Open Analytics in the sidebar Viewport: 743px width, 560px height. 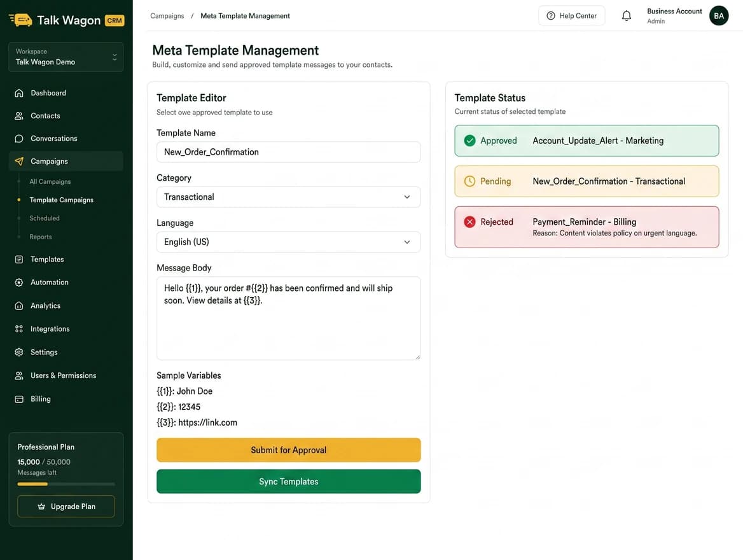(66, 306)
